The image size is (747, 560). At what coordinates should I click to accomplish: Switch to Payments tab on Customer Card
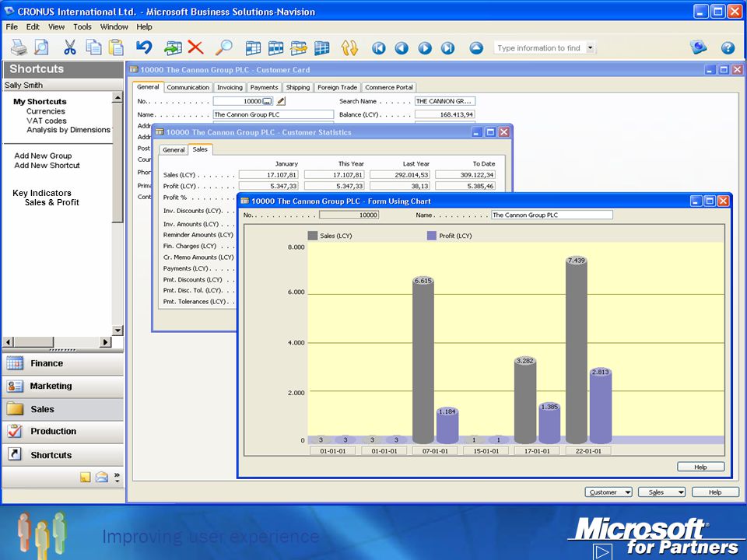point(264,87)
